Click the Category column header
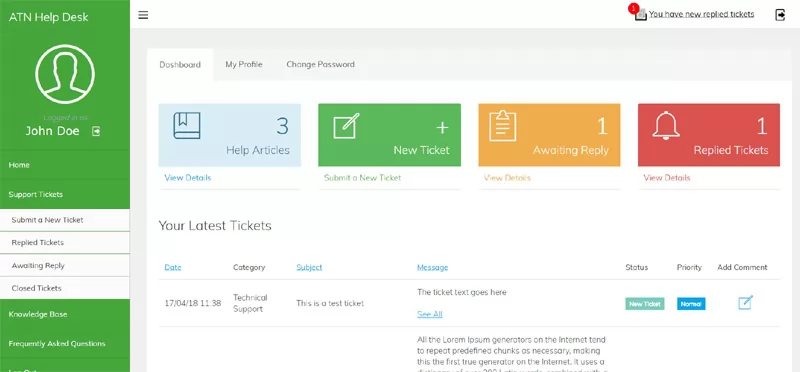This screenshot has height=372, width=800. click(249, 267)
